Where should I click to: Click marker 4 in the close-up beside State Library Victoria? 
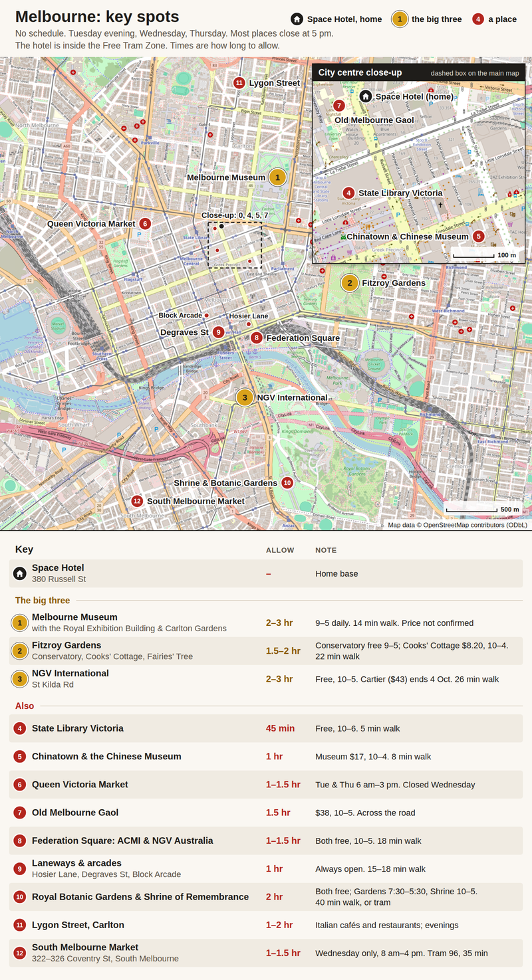tap(348, 193)
